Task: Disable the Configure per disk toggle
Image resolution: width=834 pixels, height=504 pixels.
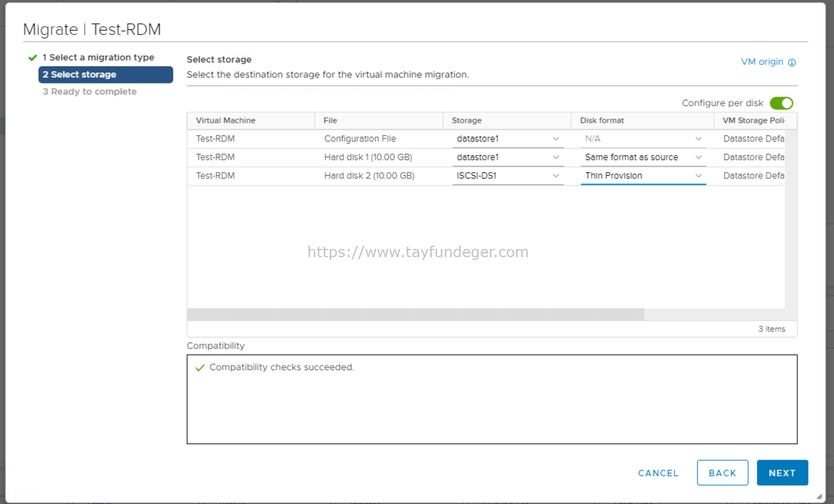Action: pos(781,103)
